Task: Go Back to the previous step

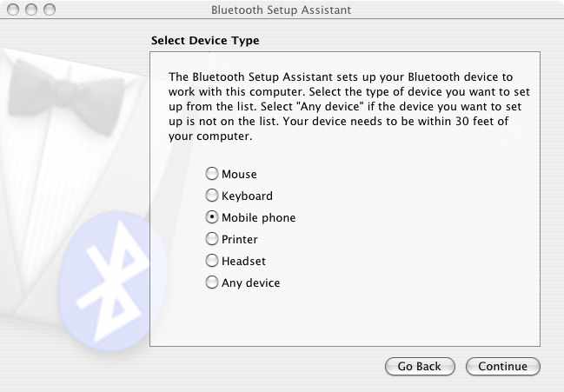Action: click(420, 366)
